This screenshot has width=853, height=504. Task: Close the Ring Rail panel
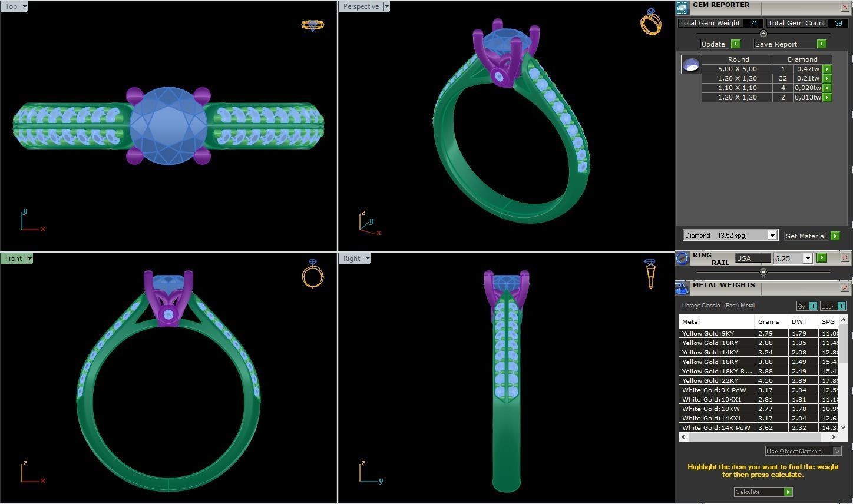pyautogui.click(x=845, y=258)
